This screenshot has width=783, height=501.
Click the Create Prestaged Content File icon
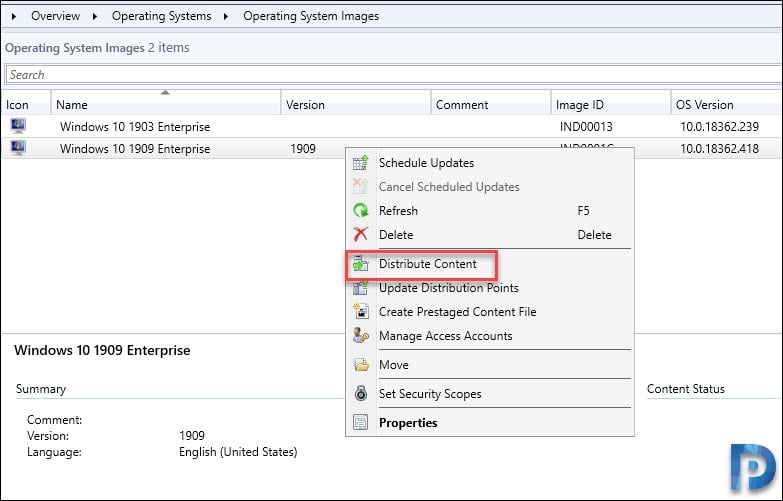pyautogui.click(x=361, y=312)
